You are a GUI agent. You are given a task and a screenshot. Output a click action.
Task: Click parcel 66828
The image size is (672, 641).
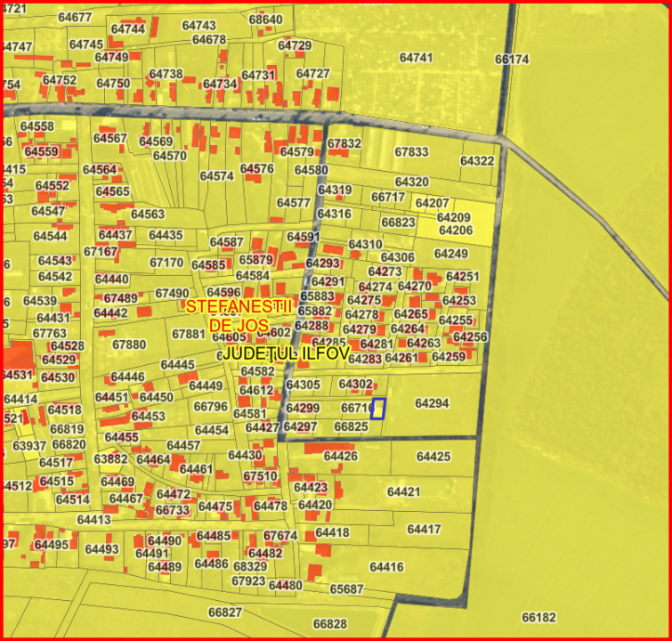[330, 624]
